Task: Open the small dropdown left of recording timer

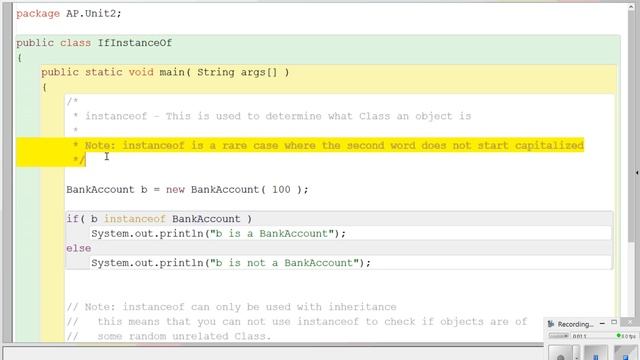Action: tap(558, 336)
